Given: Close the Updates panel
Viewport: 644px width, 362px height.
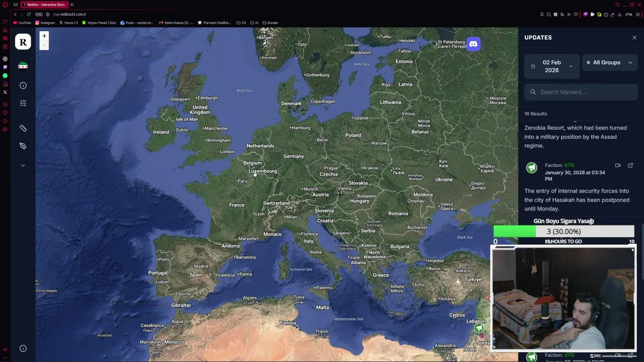Looking at the screenshot, I should (634, 38).
